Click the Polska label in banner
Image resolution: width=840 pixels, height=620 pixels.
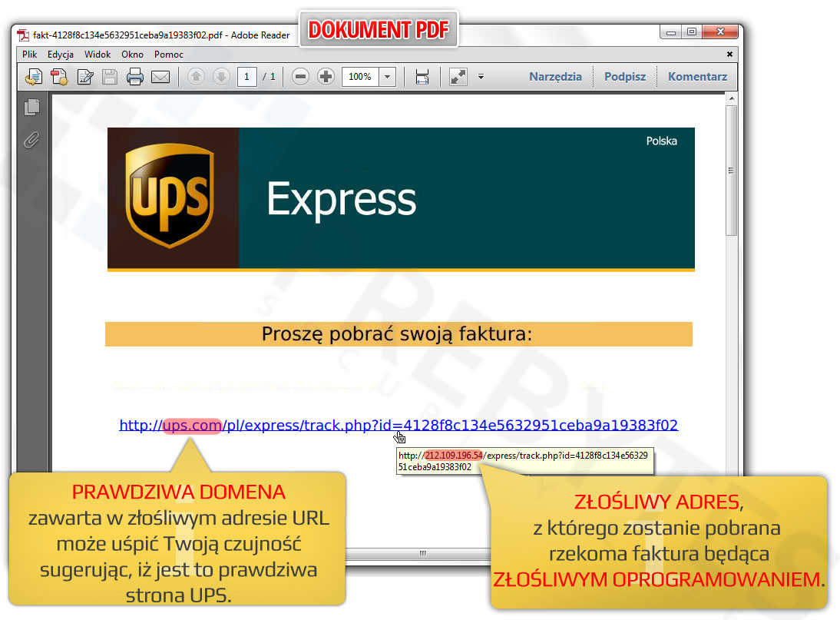click(662, 141)
